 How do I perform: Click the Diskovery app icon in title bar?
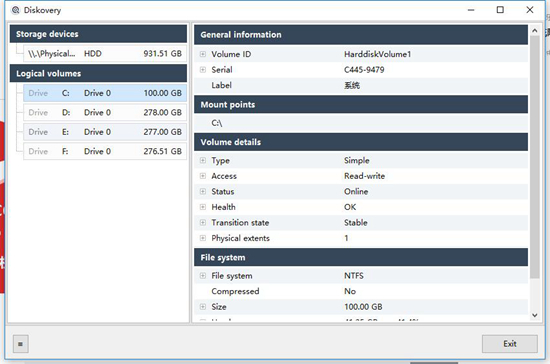coord(15,10)
